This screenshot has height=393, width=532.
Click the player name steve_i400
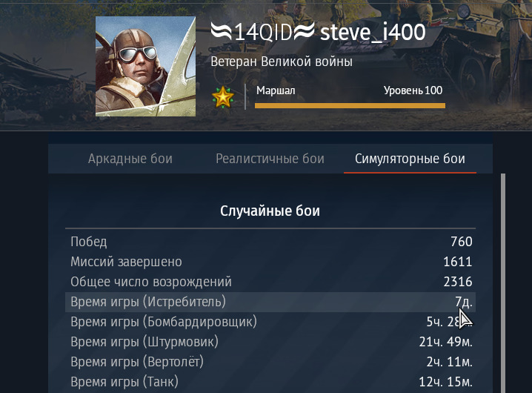[373, 32]
